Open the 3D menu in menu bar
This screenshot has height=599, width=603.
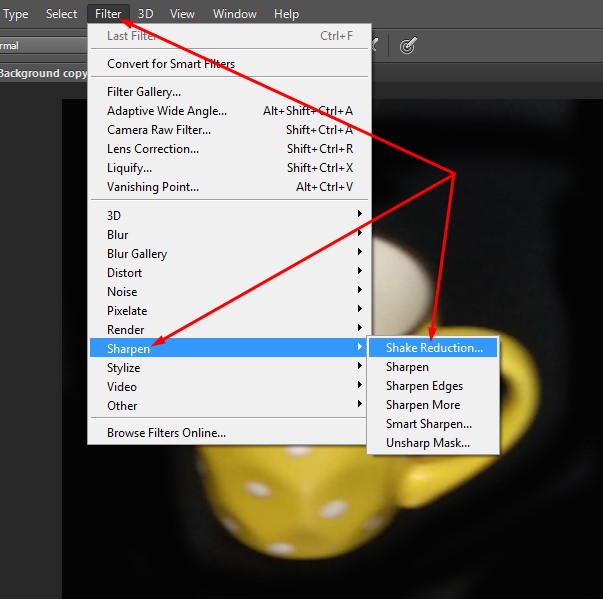point(145,14)
